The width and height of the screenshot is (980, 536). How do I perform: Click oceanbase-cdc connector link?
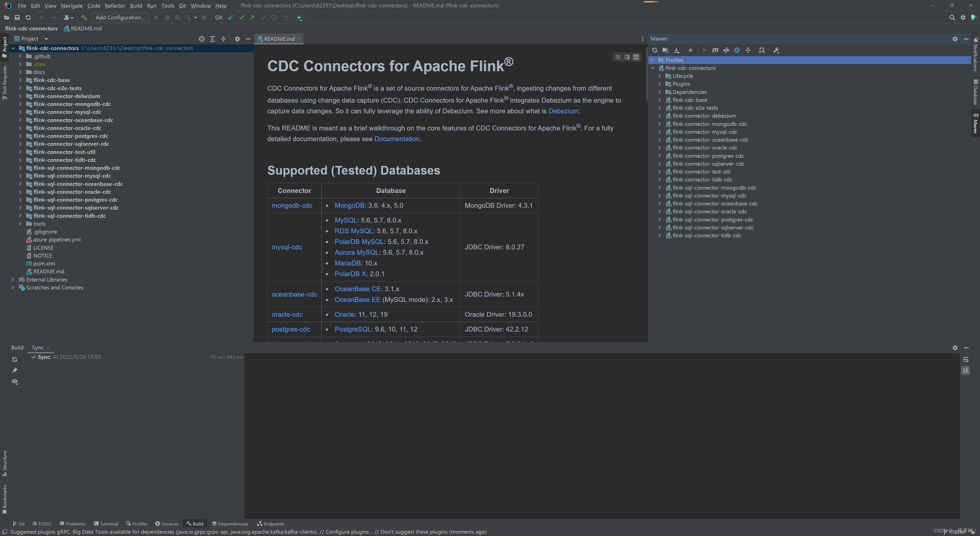[294, 295]
